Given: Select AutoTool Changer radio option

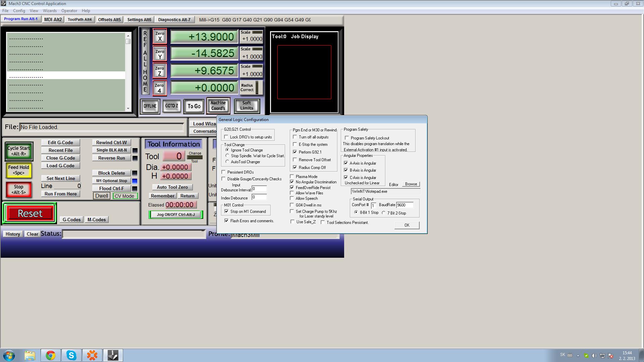Looking at the screenshot, I should click(x=227, y=162).
